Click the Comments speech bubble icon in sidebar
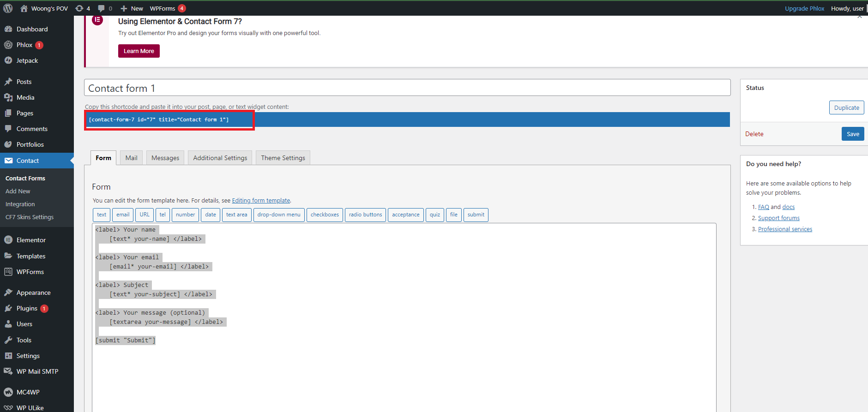The width and height of the screenshot is (868, 412). 8,129
